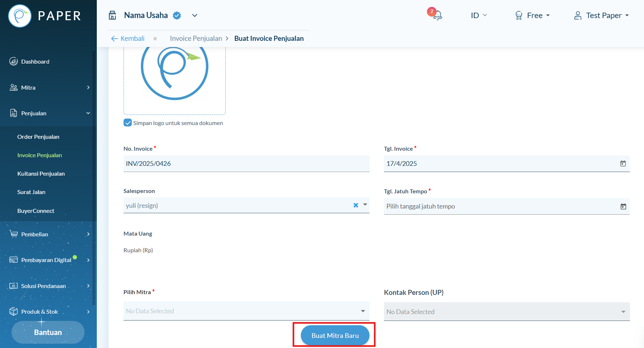
Task: Go back using Kembali link
Action: click(128, 38)
